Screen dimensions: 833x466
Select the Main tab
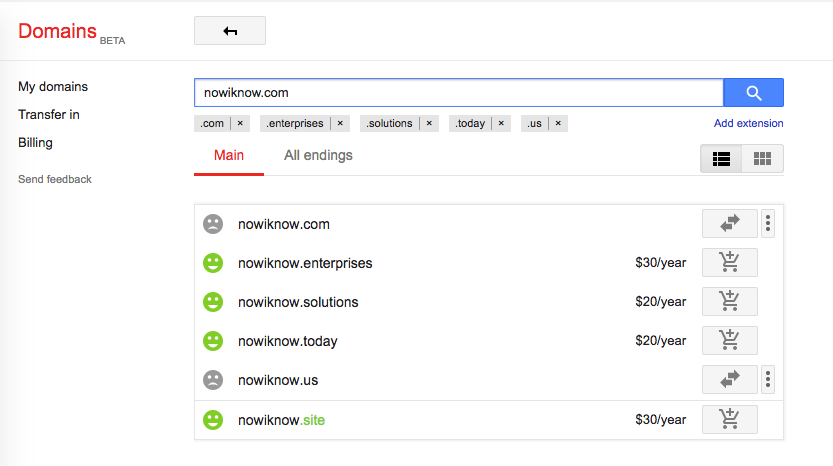point(229,155)
